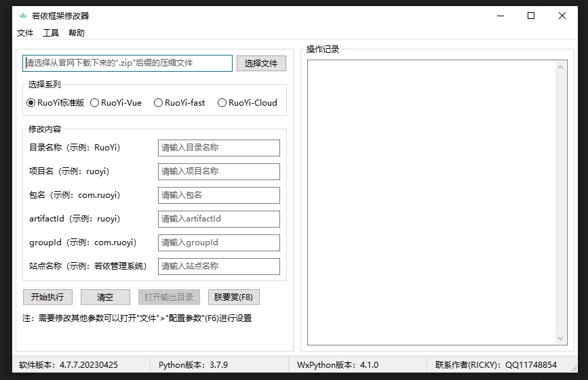
Task: Click the 目录名称 (示例: RuoYi) label
Action: pyautogui.click(x=75, y=148)
